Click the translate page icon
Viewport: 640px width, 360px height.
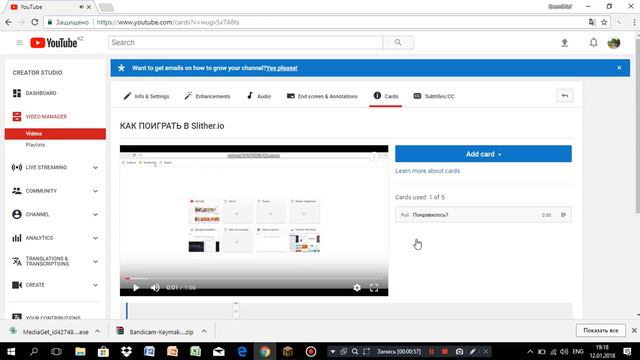pos(592,22)
